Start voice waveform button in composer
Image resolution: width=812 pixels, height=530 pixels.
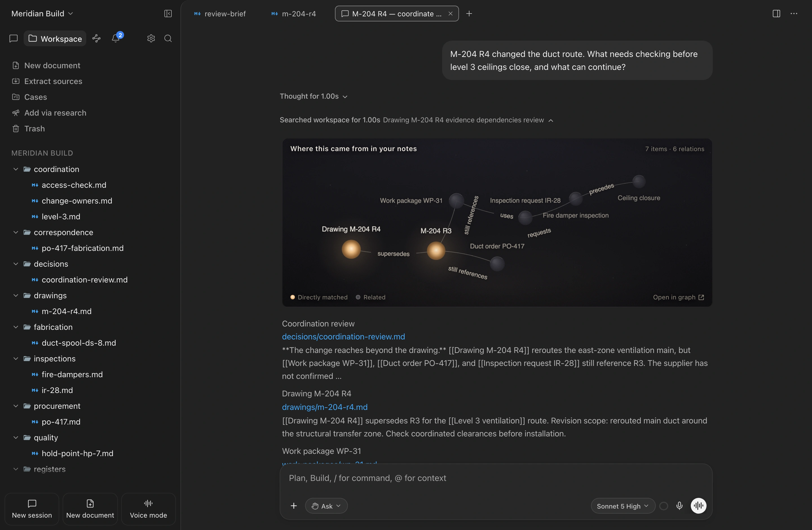(x=698, y=506)
